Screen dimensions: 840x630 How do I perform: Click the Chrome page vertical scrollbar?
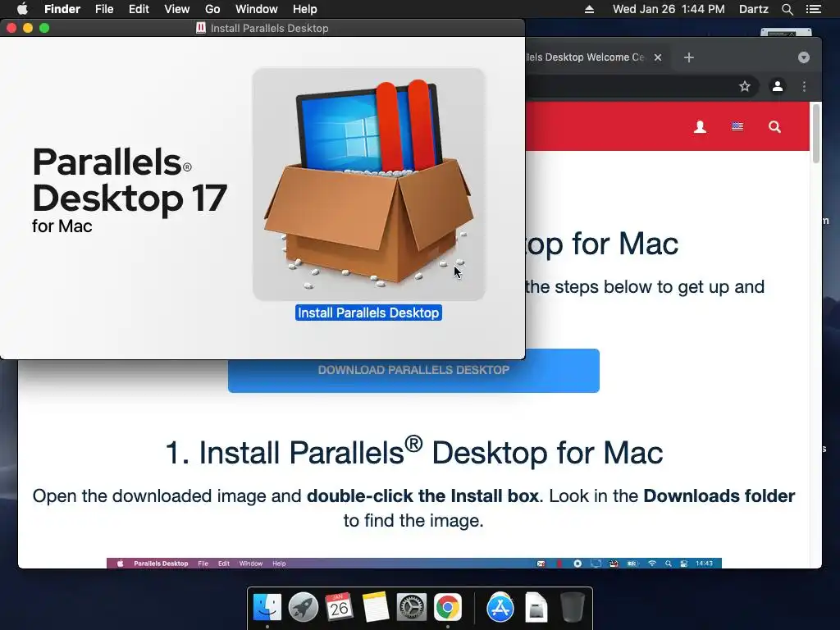click(x=816, y=134)
